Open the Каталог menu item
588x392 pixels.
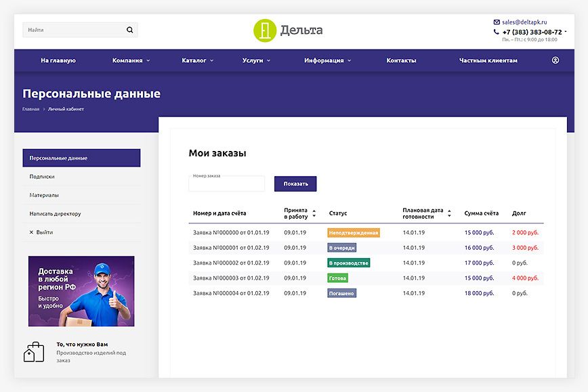tap(194, 60)
